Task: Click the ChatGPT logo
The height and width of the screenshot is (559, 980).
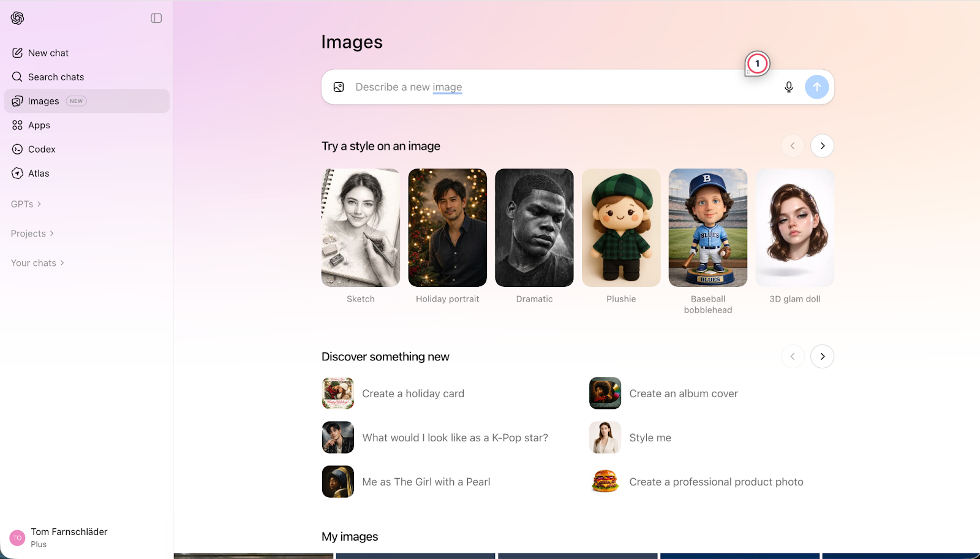Action: [17, 18]
